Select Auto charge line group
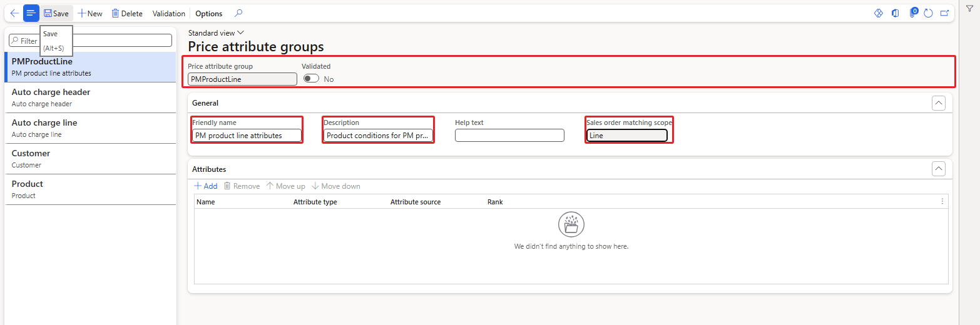Viewport: 980px width, 325px height. [90, 128]
